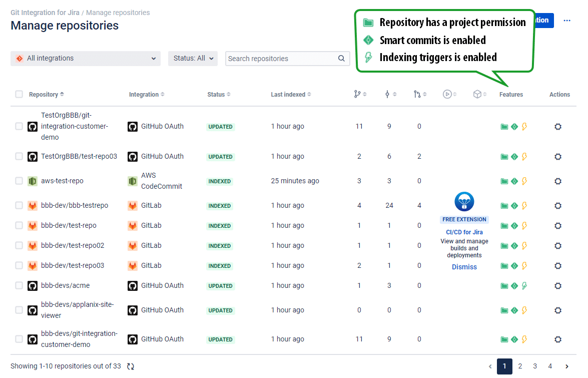The height and width of the screenshot is (378, 588).
Task: Go to pagination page 3
Action: point(535,366)
